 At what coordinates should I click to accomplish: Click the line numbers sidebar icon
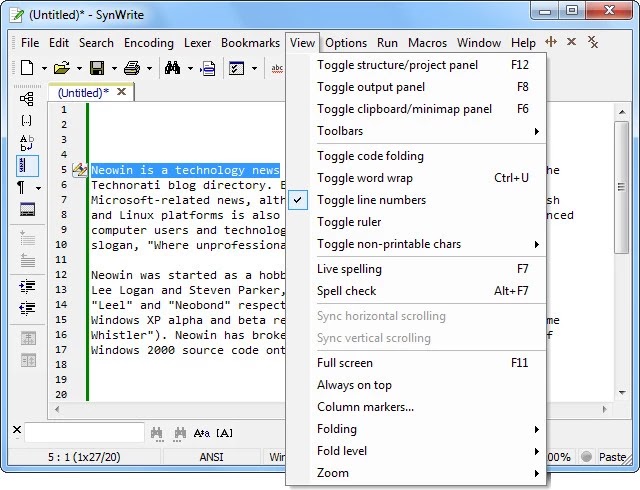click(x=27, y=165)
